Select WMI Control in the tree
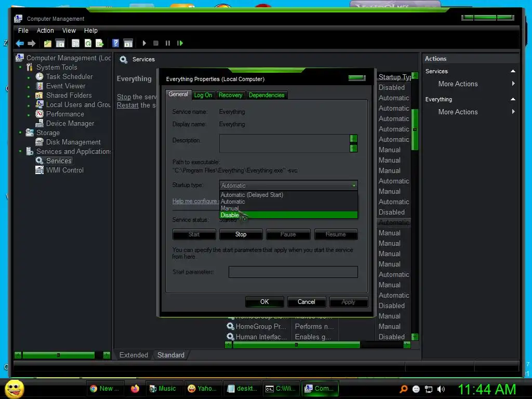The width and height of the screenshot is (532, 399). 65,170
